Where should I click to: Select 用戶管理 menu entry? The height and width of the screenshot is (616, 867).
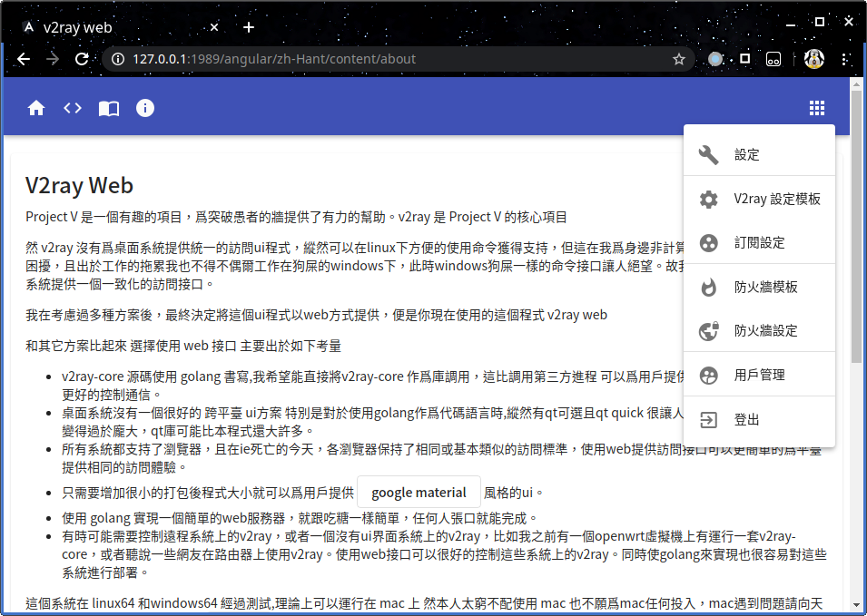[759, 376]
